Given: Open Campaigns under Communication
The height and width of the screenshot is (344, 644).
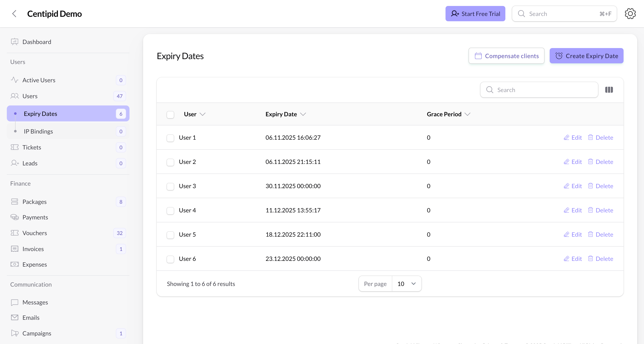Looking at the screenshot, I should click(37, 333).
